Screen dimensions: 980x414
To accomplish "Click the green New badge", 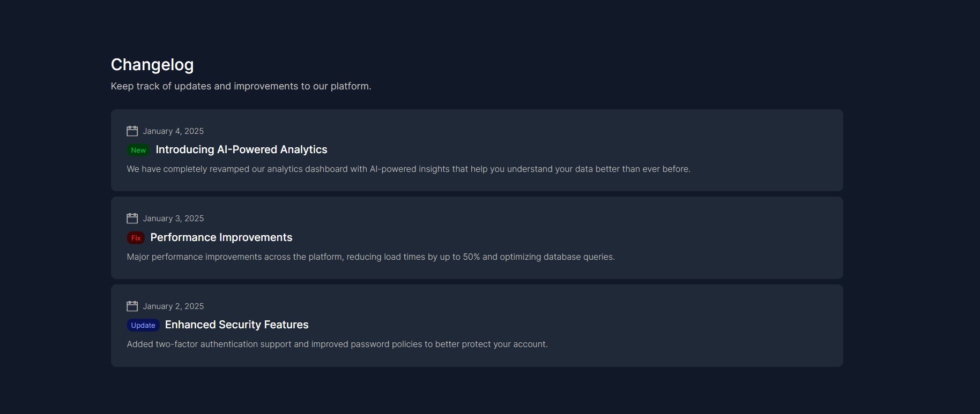I will [x=138, y=150].
